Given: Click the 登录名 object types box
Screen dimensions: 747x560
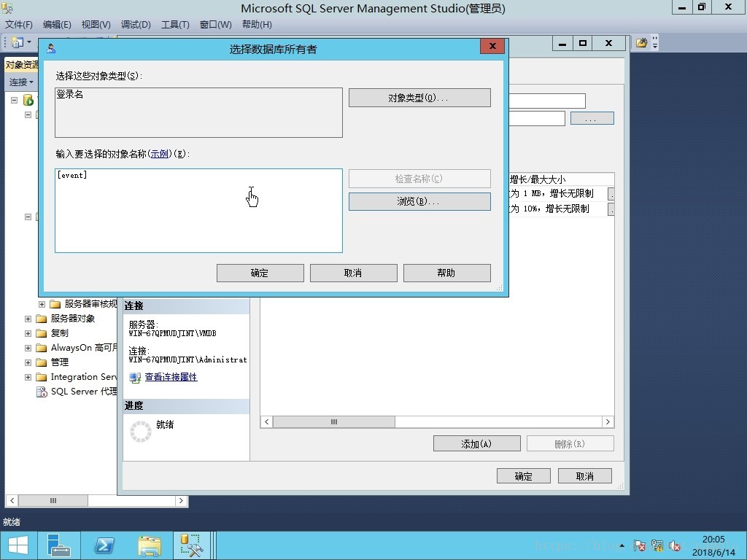Looking at the screenshot, I should point(198,112).
